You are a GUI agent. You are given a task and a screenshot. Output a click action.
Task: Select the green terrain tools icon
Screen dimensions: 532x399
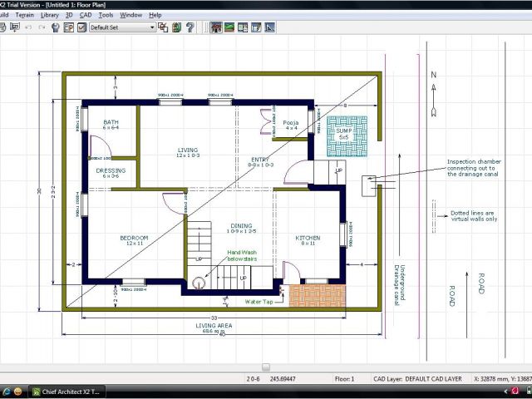point(229,27)
